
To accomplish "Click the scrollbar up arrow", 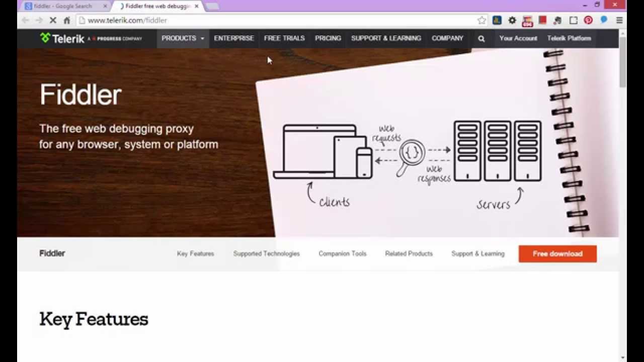I will pyautogui.click(x=623, y=33).
